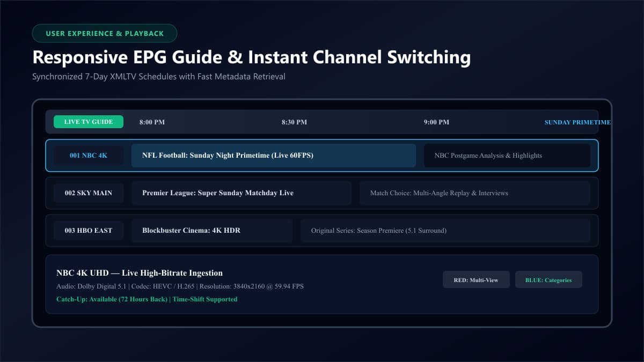Open Match Choice: Multi-Angle Replay & Interviews

(x=475, y=193)
